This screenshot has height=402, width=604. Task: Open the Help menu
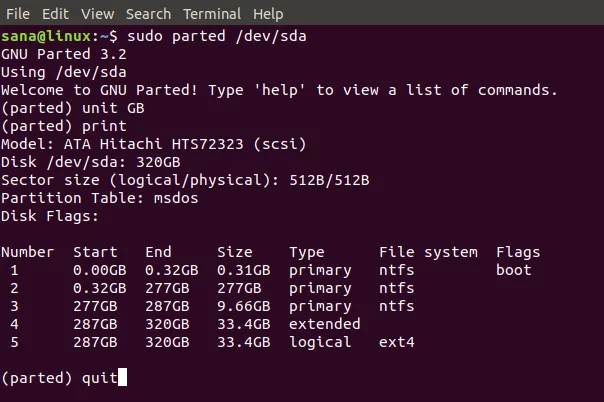(268, 14)
